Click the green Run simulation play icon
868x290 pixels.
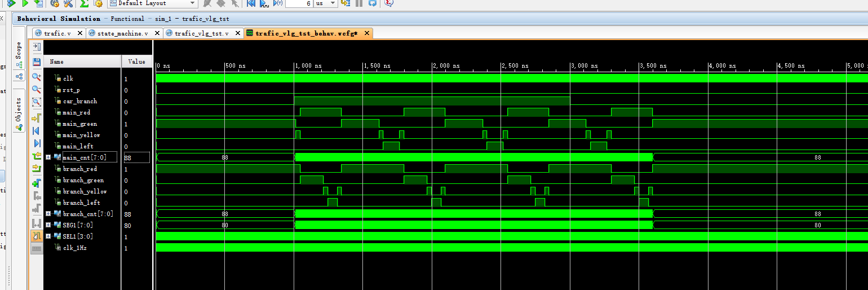[x=25, y=3]
